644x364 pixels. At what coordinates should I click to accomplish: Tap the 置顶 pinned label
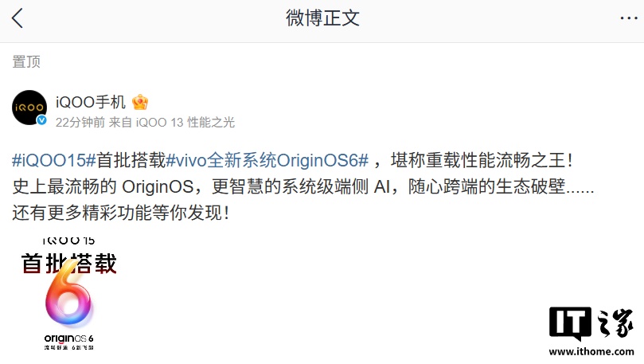26,62
